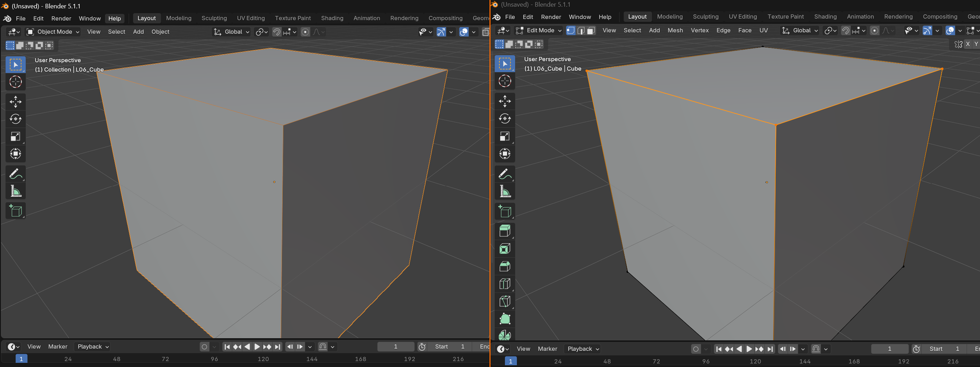Enable vertex select mode
Screen dimensions: 980x367
click(x=571, y=31)
